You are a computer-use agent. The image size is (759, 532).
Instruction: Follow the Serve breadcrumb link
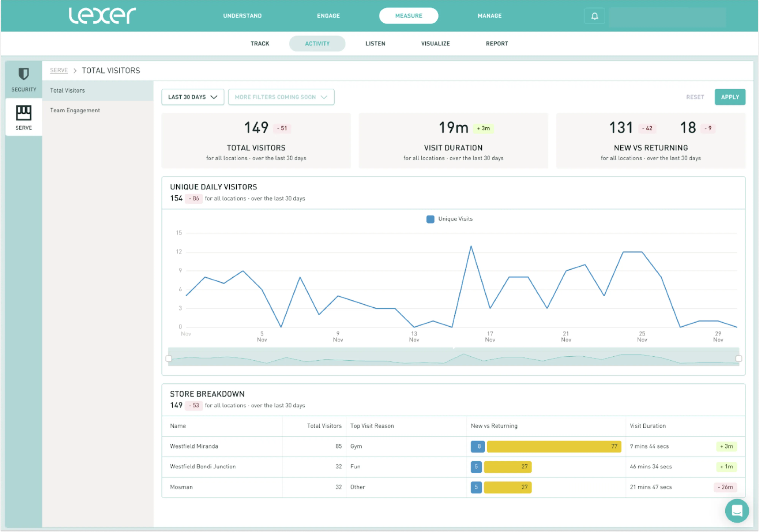(59, 71)
